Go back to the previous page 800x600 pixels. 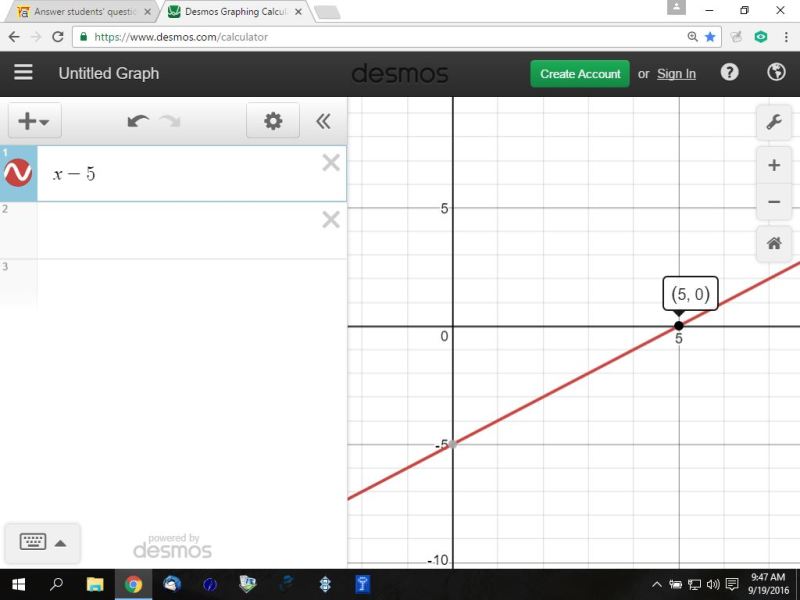tap(14, 37)
